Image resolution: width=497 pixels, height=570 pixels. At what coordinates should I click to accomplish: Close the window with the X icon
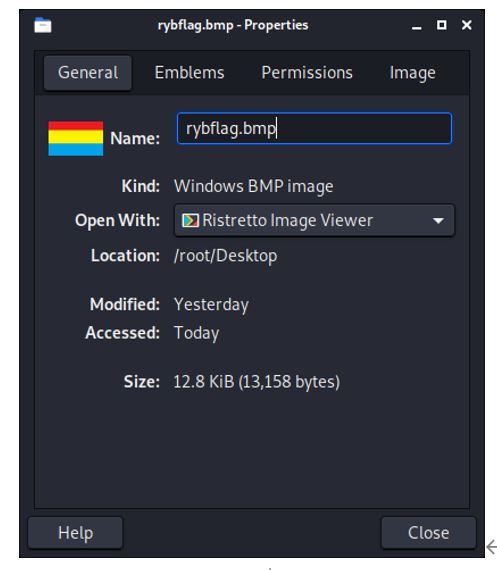pyautogui.click(x=466, y=25)
